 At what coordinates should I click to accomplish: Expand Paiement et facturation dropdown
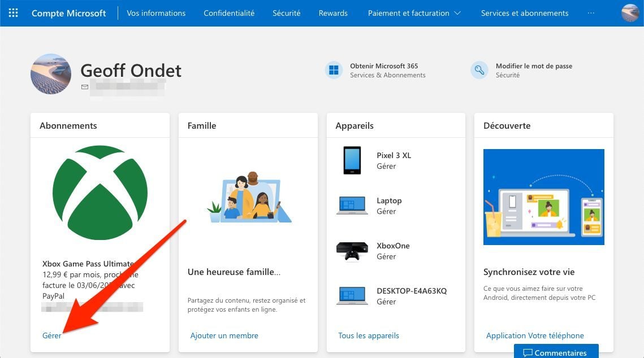tap(414, 13)
